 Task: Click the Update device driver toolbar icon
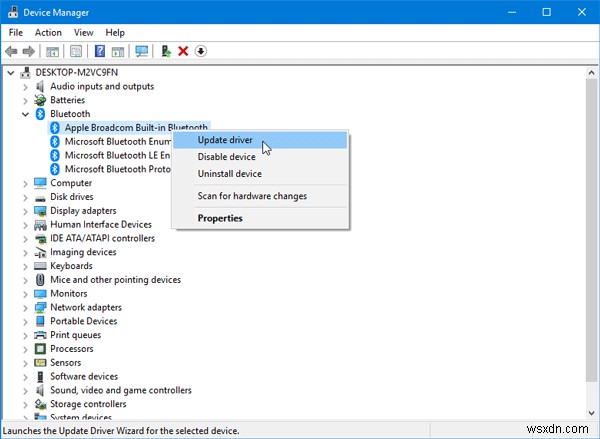point(166,51)
